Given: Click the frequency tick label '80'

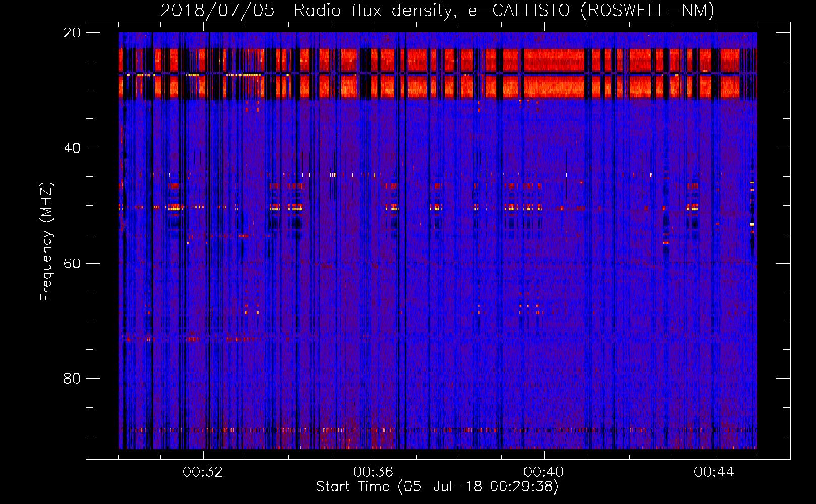Looking at the screenshot, I should (x=72, y=379).
